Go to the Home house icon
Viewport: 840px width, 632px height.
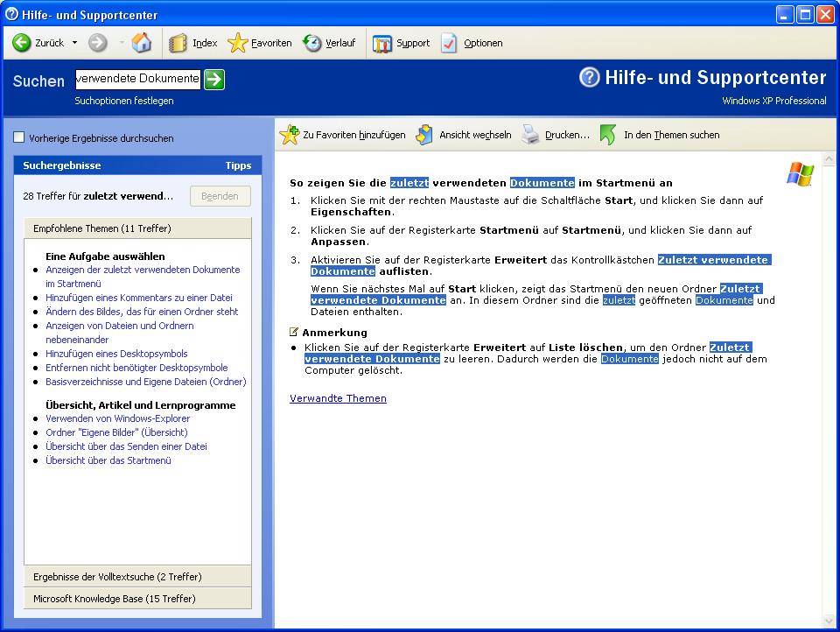tap(141, 43)
